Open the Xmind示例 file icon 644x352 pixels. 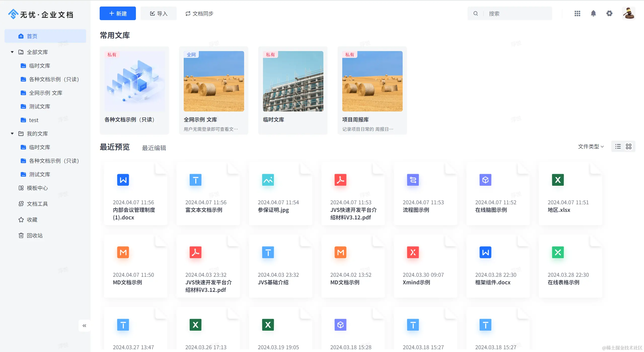(x=413, y=252)
